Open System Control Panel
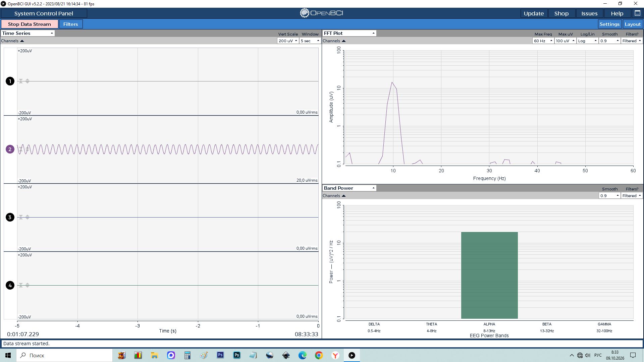Screen dimensions: 644x362 44,13
